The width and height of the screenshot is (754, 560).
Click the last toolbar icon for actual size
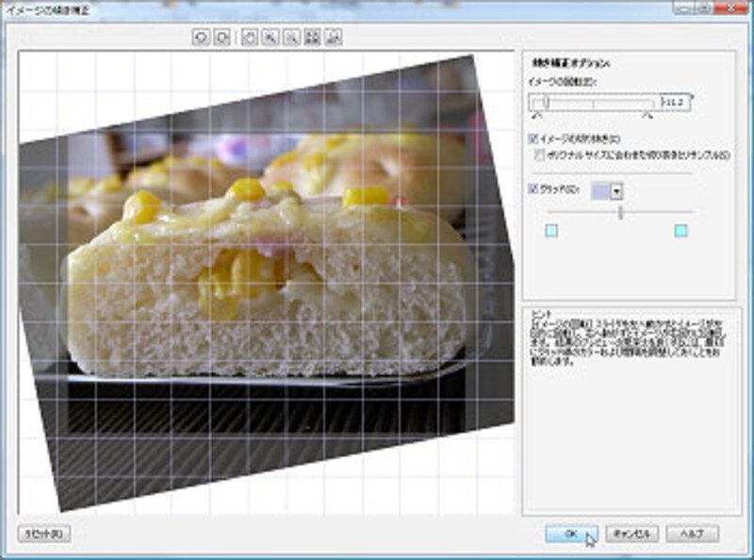click(334, 37)
